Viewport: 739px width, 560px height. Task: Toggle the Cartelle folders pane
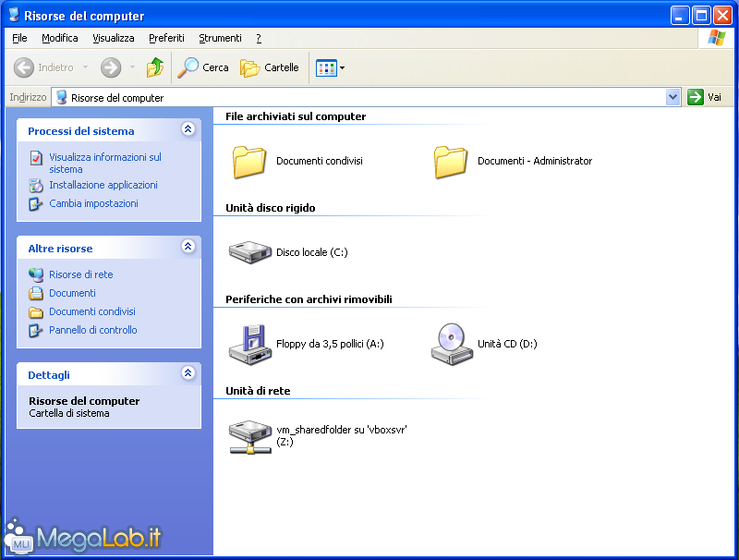coord(269,67)
